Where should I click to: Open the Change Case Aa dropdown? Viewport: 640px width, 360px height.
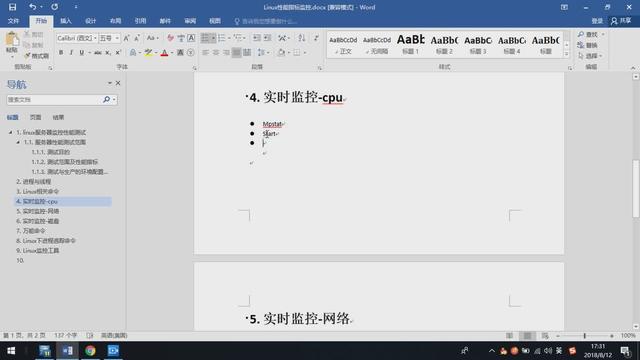click(x=153, y=38)
